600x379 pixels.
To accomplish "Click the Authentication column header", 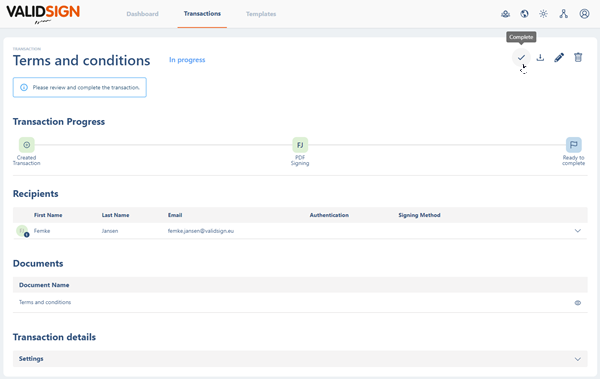I will pos(329,215).
